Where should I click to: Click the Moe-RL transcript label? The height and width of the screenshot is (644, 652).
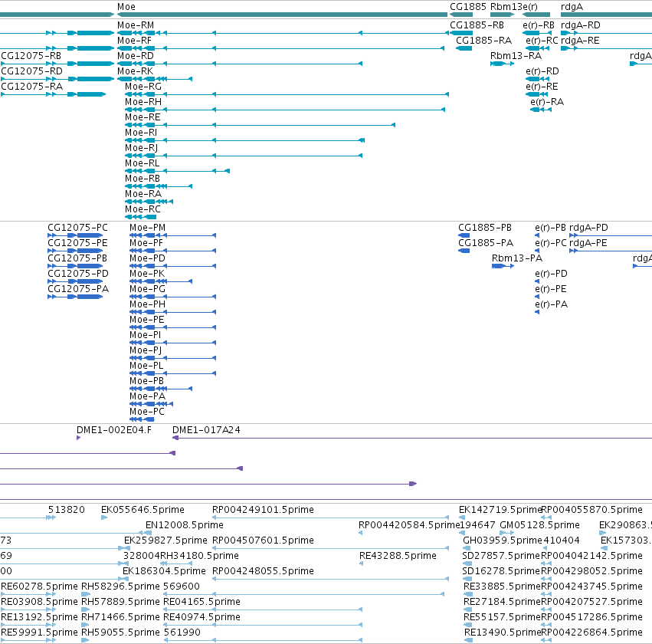(143, 163)
